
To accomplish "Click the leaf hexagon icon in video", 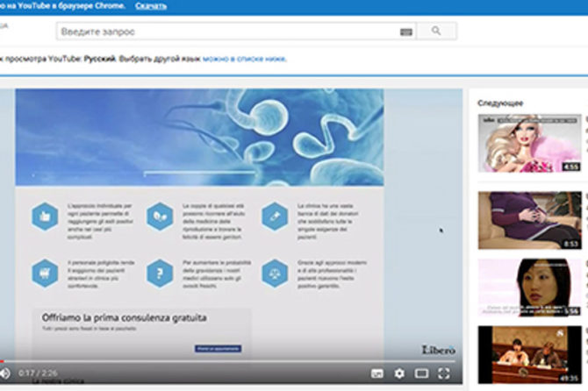I will [160, 215].
